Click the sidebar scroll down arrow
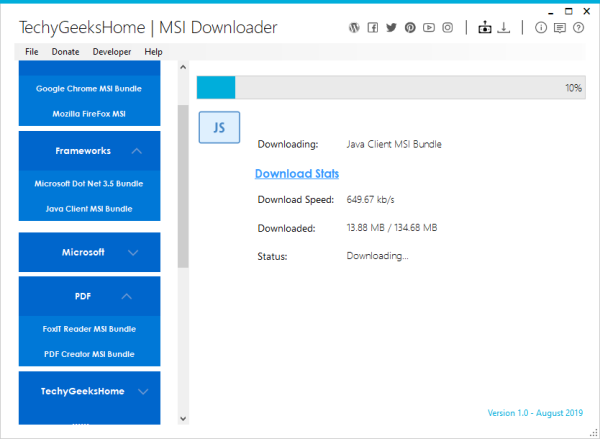This screenshot has width=600, height=439. pos(183,419)
